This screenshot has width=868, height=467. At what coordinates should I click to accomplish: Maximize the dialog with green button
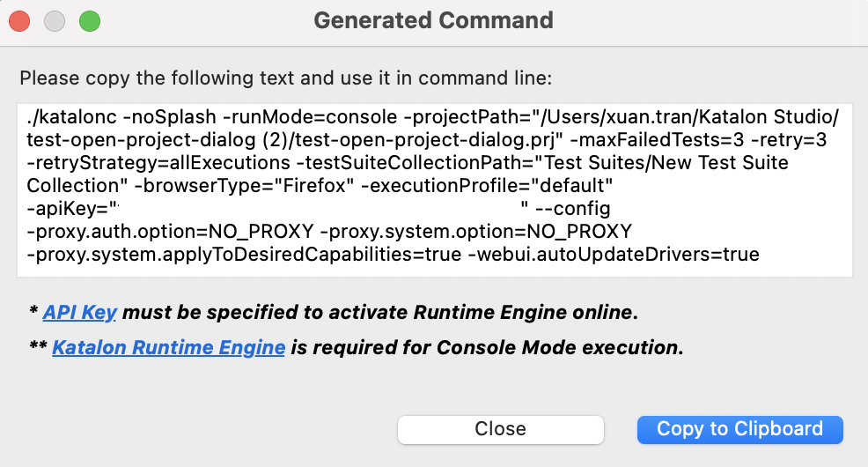click(x=89, y=20)
